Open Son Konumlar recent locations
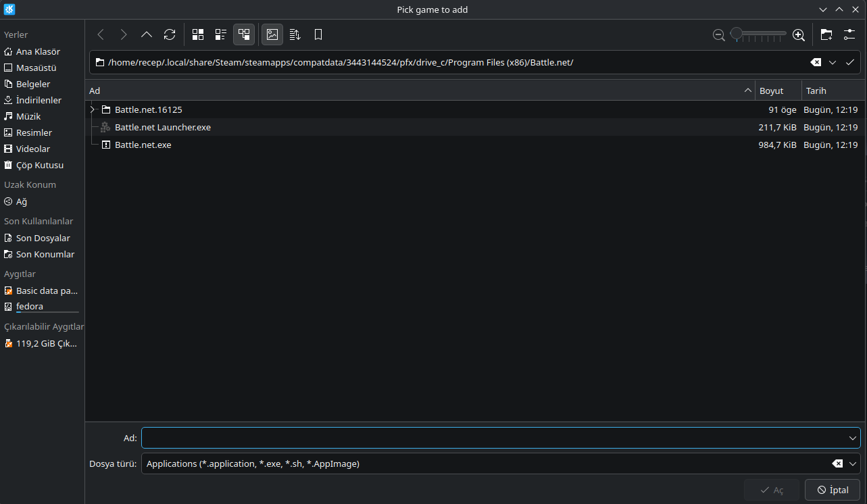 (42, 254)
